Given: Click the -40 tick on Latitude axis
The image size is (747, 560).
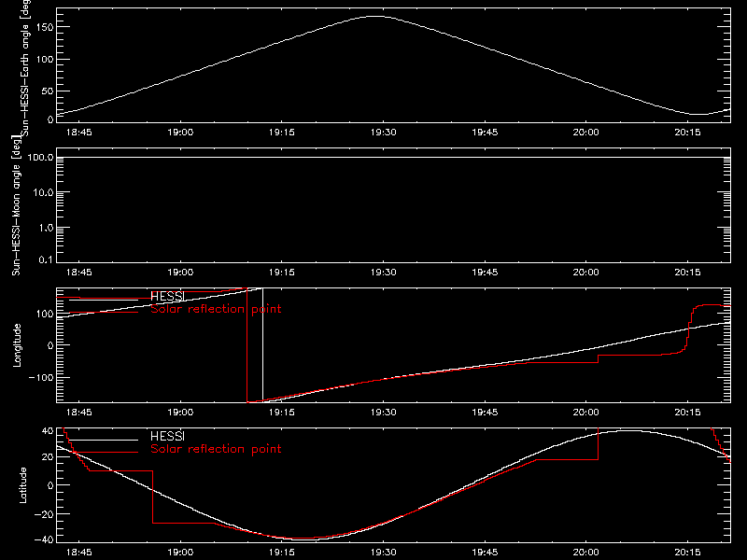Looking at the screenshot, I should (x=44, y=539).
